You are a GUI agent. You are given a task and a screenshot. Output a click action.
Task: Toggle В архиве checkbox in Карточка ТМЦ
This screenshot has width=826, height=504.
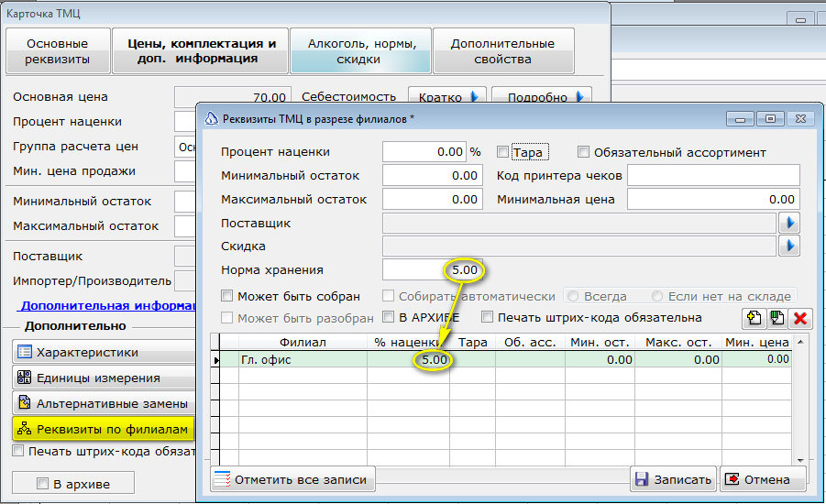(x=43, y=484)
